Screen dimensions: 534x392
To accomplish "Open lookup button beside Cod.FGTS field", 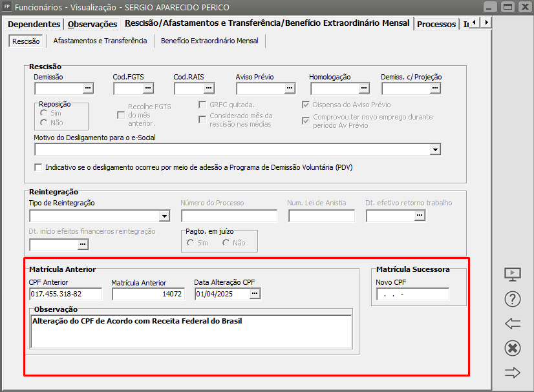I will pyautogui.click(x=148, y=88).
